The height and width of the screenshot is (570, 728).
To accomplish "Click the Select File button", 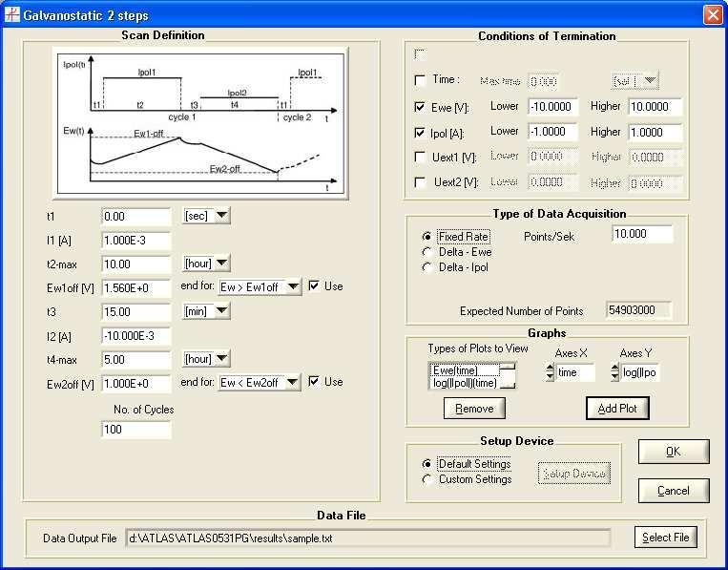I will tap(665, 538).
